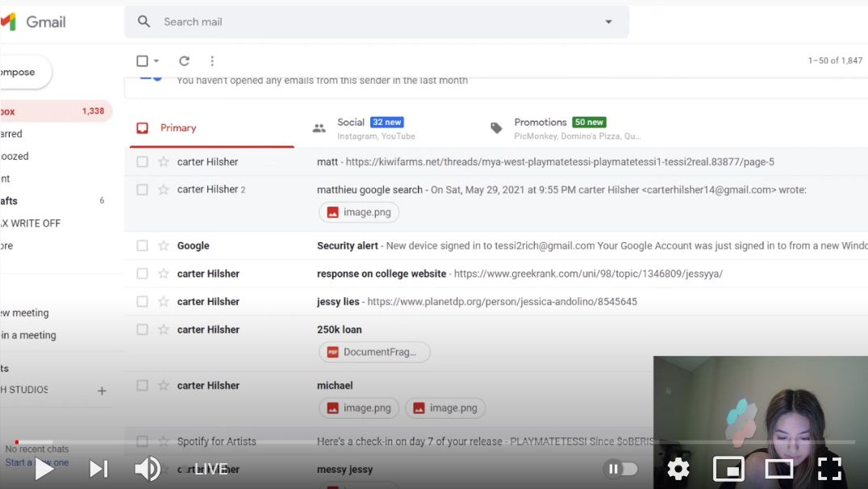Star the 'michael' email
The image size is (868, 489).
point(163,386)
